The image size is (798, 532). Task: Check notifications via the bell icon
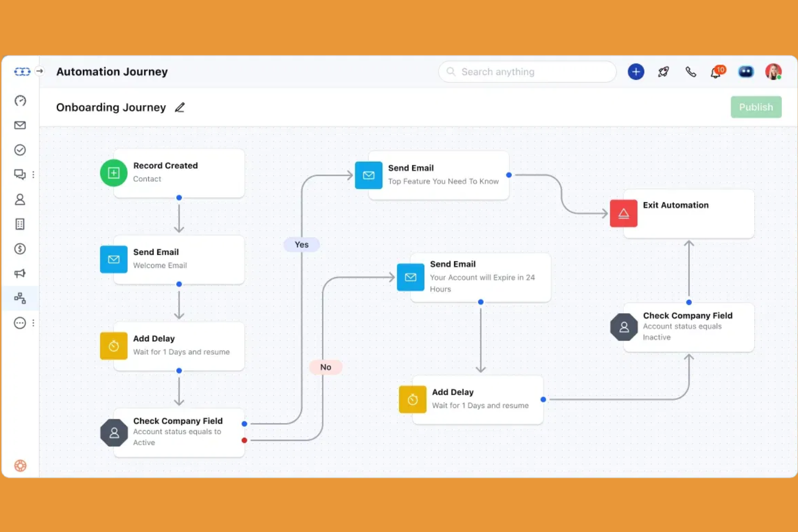[716, 72]
